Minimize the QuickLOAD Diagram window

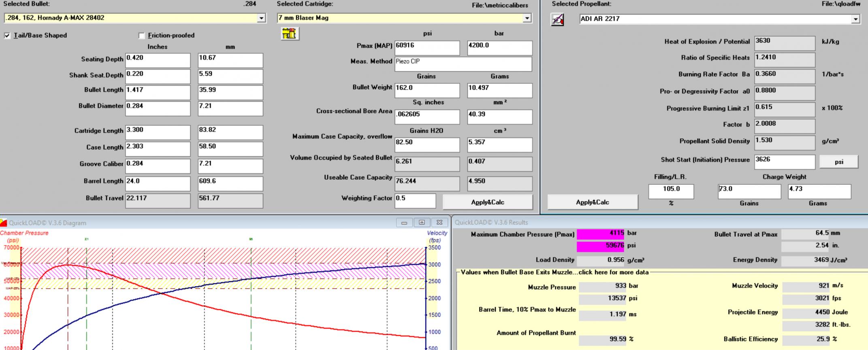pos(404,223)
